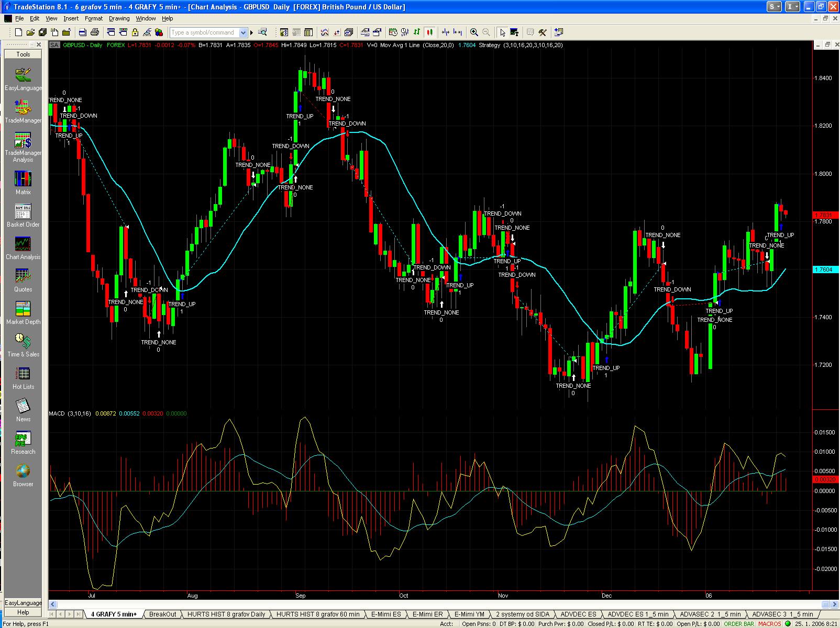Click the Zoom Out magnifier icon
The image size is (840, 628).
coord(486,32)
